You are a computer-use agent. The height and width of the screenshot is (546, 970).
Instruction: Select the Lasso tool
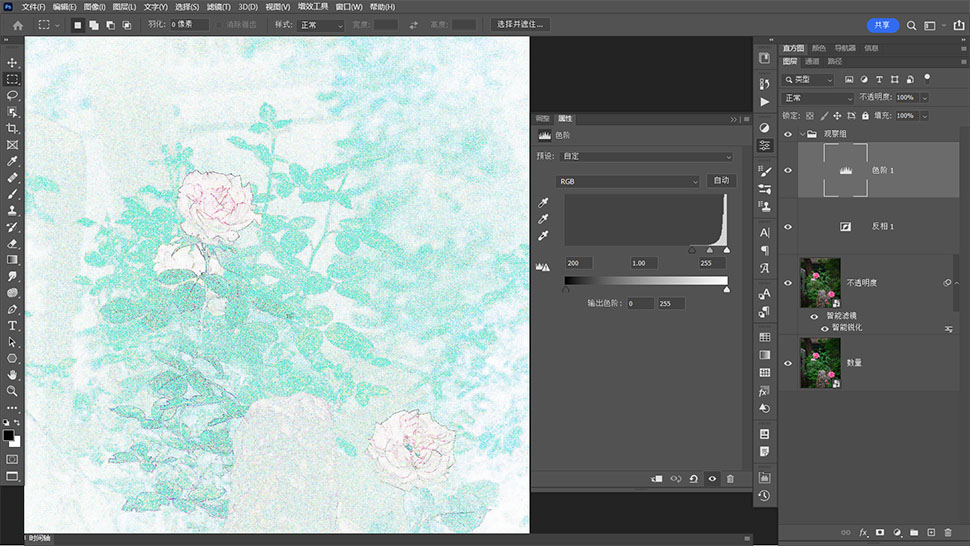tap(12, 95)
